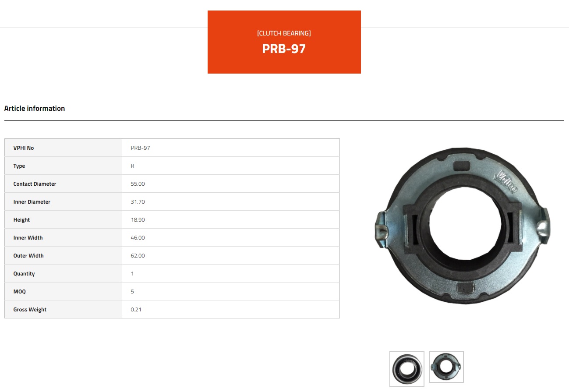Click the Outer Width value 62.00

138,256
